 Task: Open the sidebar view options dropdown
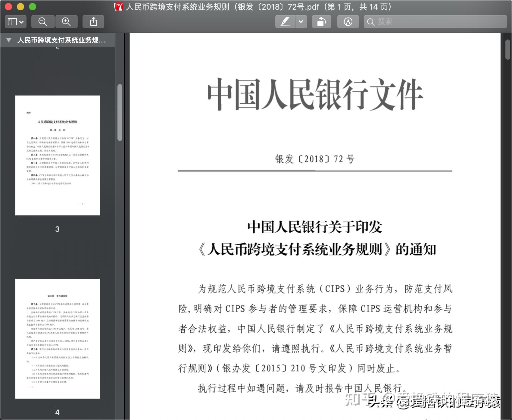[21, 21]
